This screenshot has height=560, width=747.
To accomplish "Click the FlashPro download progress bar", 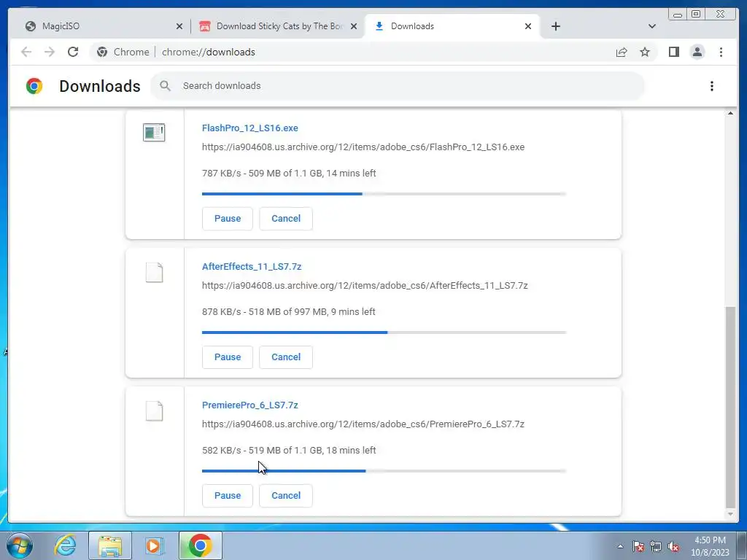I will (384, 194).
